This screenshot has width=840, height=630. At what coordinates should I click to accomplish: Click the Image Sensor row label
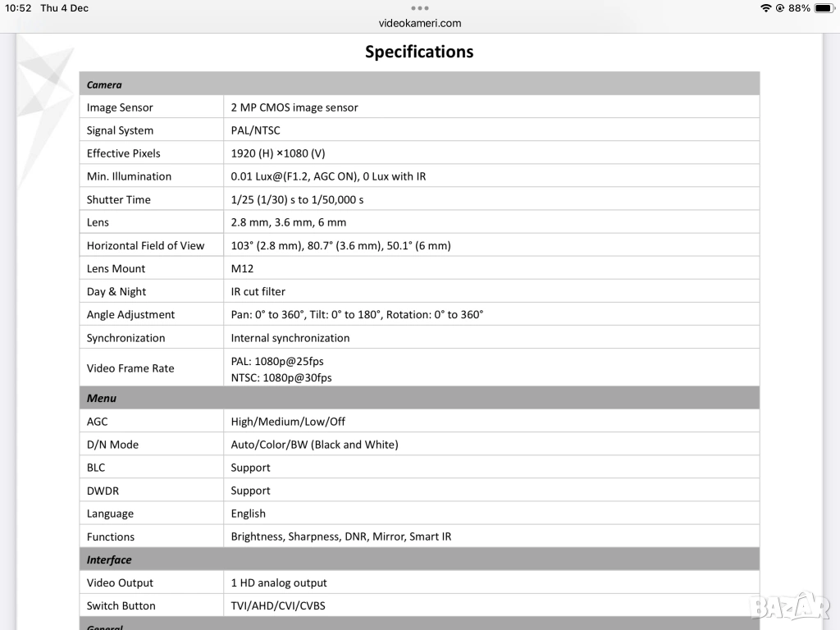(120, 107)
